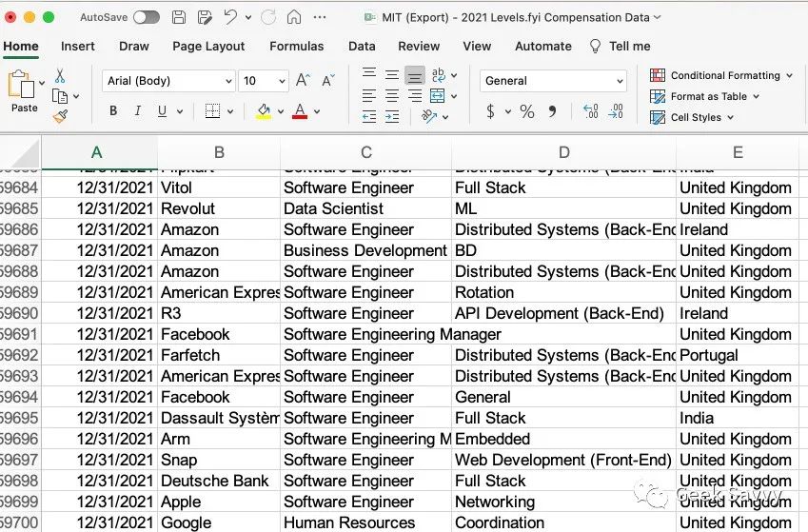Increase font size with larger A icon
808x532 pixels.
[303, 80]
